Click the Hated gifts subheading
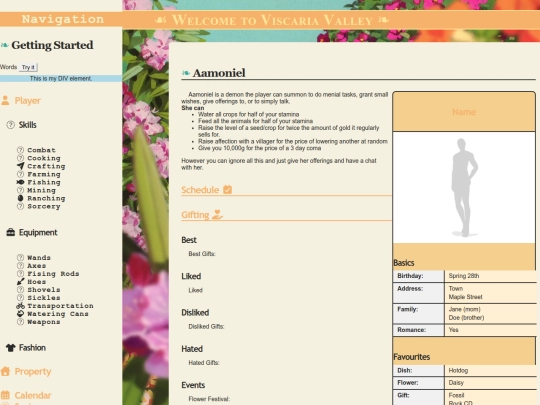The image size is (540, 405). [192, 349]
